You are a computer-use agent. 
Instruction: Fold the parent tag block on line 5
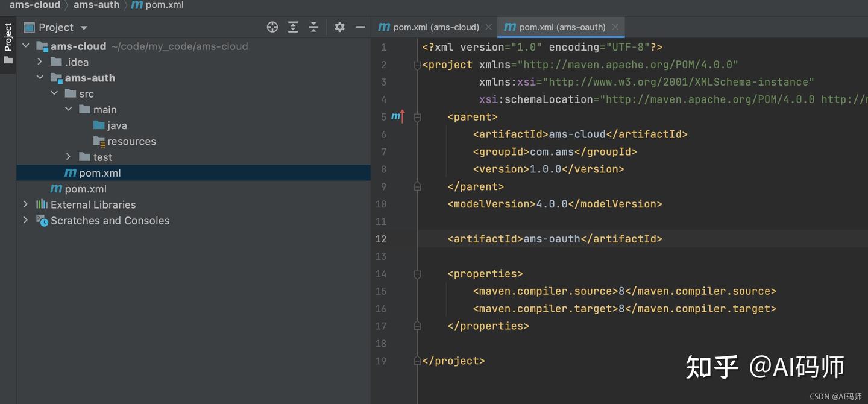(417, 117)
